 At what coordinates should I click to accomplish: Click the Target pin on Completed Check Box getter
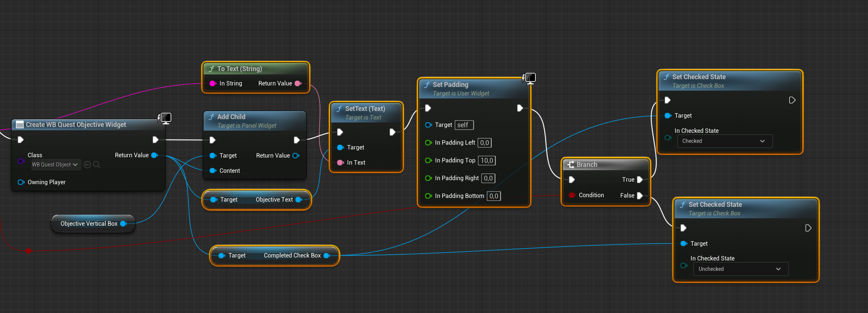tap(222, 256)
